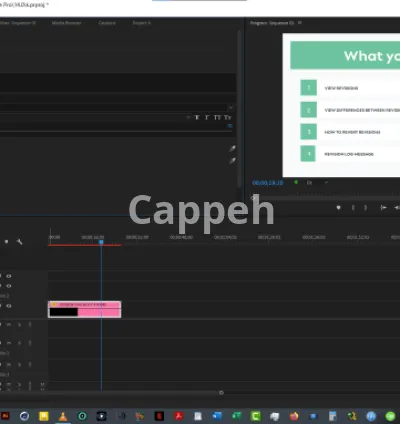The height and width of the screenshot is (424, 400).
Task: Click the Mark In button
Action: click(353, 208)
